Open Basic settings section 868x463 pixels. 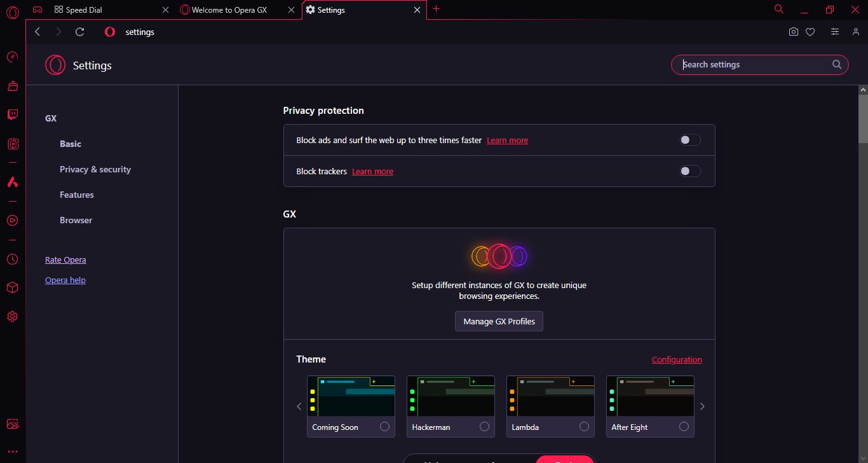(71, 144)
